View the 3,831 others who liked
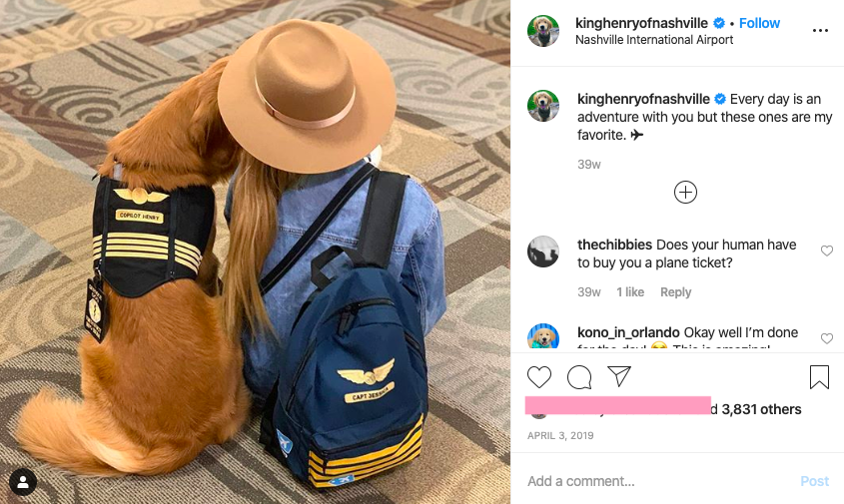The width and height of the screenshot is (844, 504). (x=761, y=409)
